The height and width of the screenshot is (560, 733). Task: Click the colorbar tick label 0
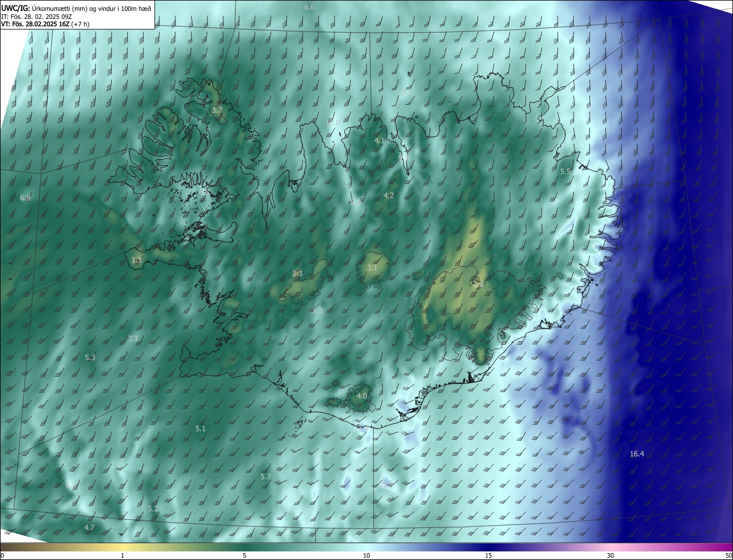coord(2,556)
